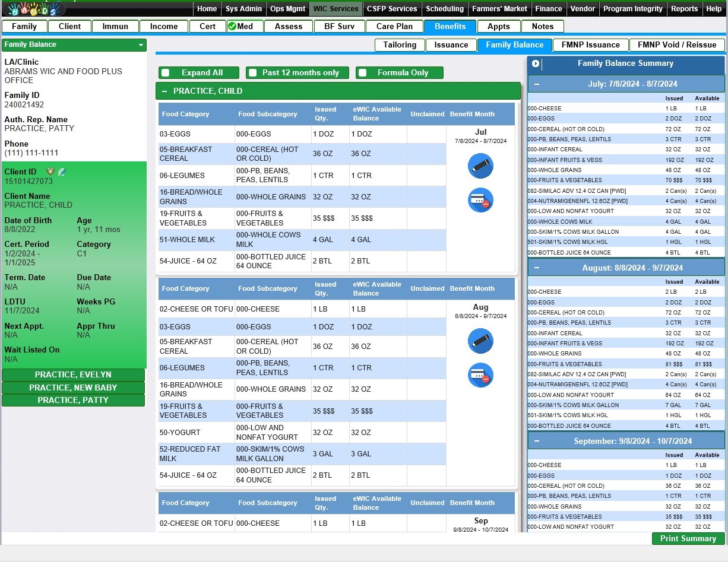Collapse the PRACTICE, CHILD section
The height and width of the screenshot is (562, 728).
[164, 91]
